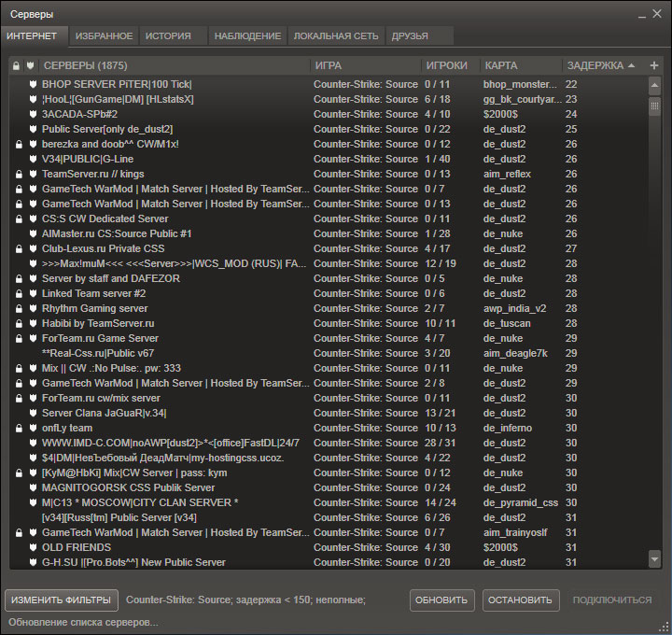
Task: Click shield icon on G-H.SU New Public Server row
Action: coord(33,562)
